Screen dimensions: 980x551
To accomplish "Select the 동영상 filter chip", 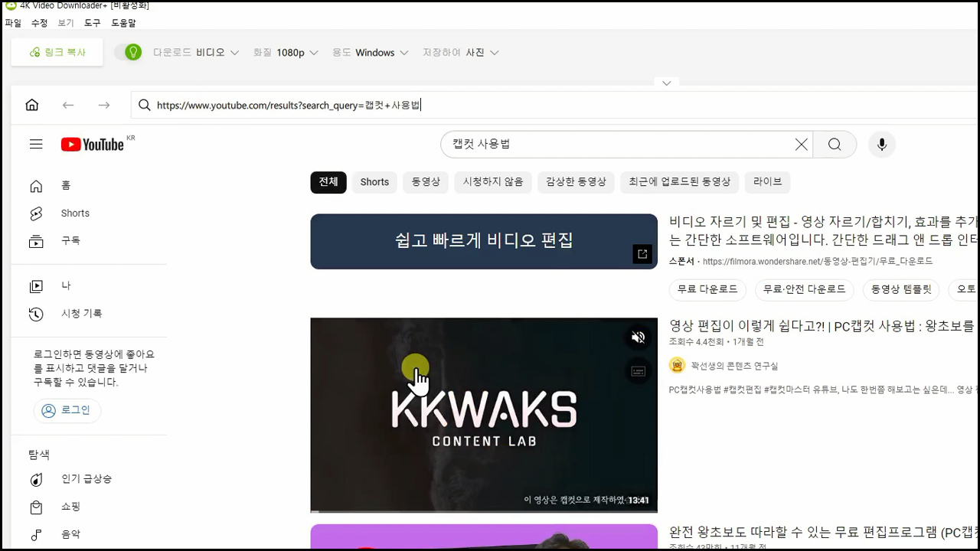I will tap(426, 182).
